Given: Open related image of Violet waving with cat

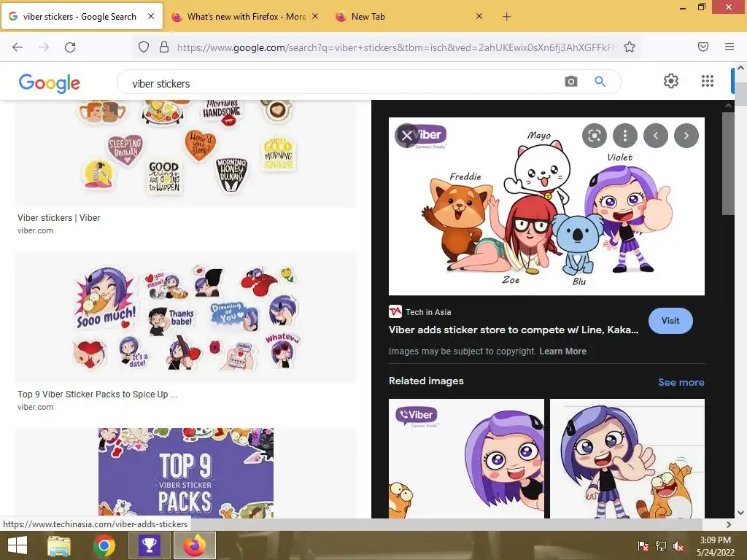Looking at the screenshot, I should point(627,459).
